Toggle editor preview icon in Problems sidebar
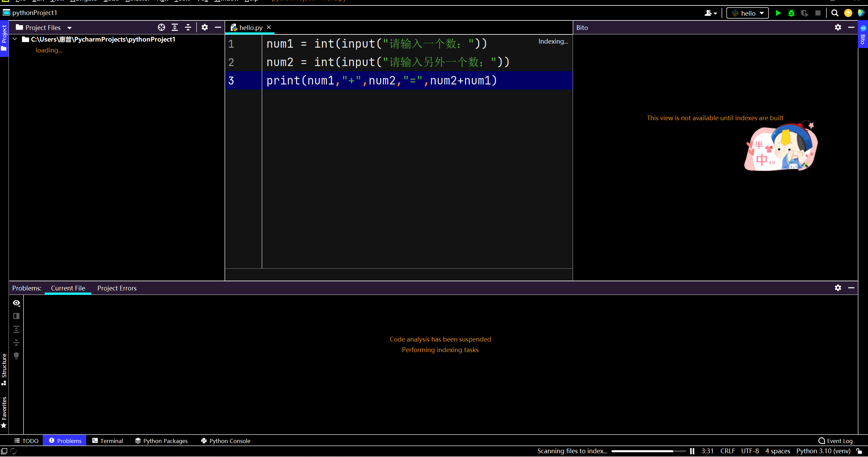 coord(16,316)
